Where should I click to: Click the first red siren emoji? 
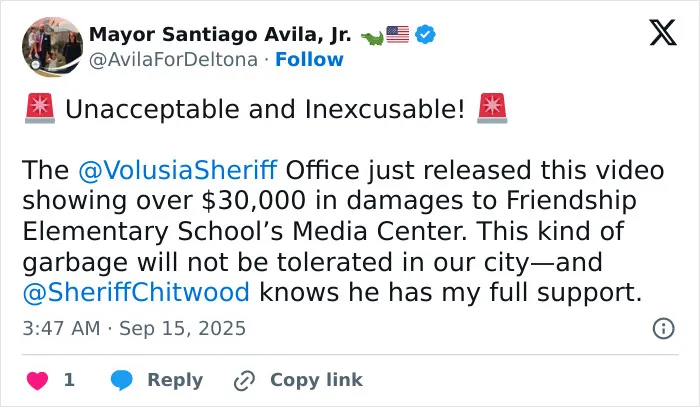point(40,108)
